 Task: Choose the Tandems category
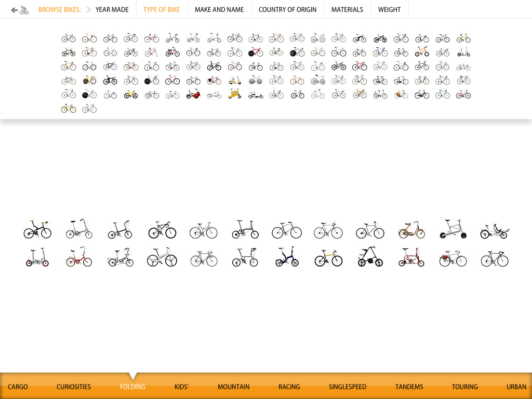pyautogui.click(x=409, y=387)
